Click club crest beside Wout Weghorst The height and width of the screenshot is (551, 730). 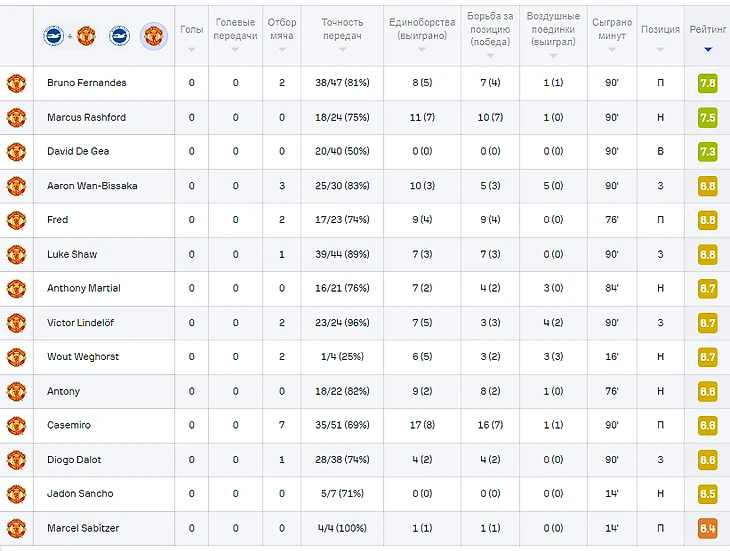pos(16,357)
